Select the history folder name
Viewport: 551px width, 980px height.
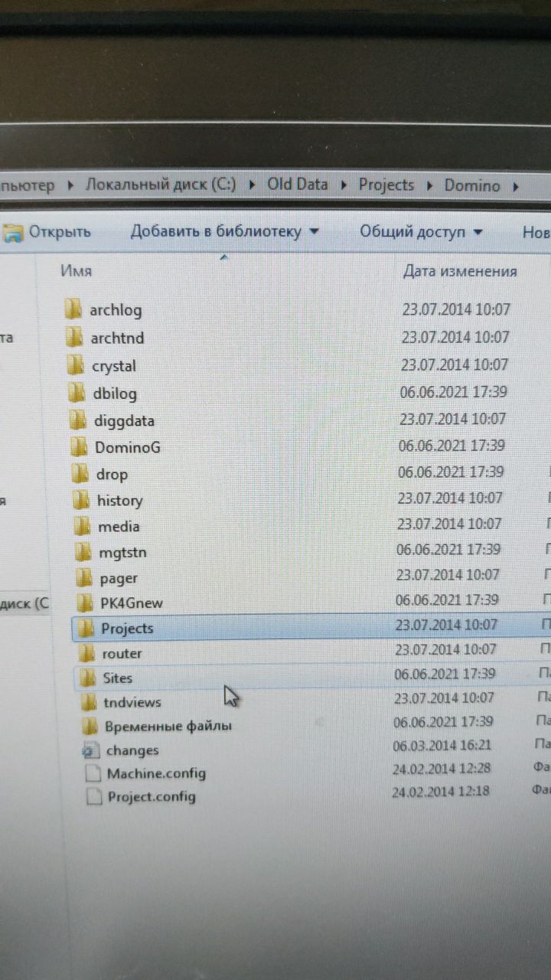point(120,501)
